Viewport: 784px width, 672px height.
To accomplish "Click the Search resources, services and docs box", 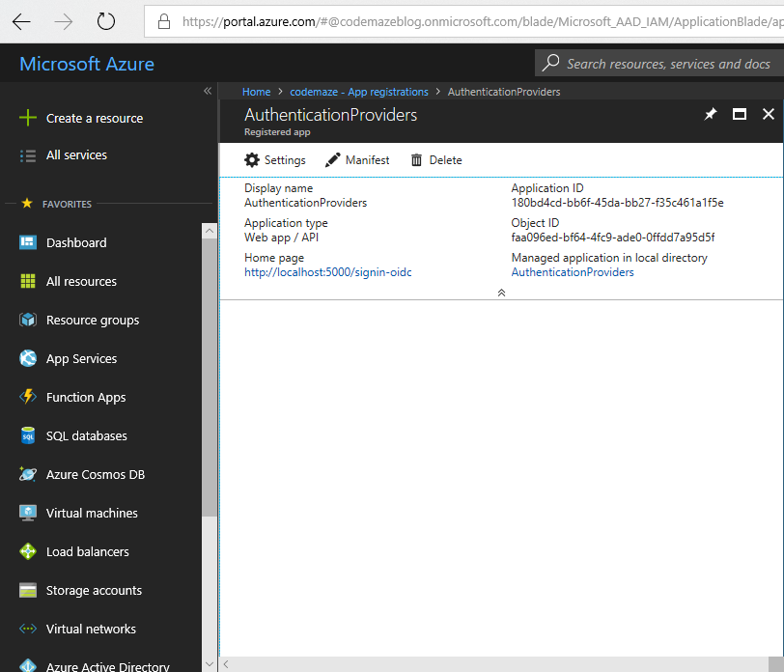I will [666, 64].
